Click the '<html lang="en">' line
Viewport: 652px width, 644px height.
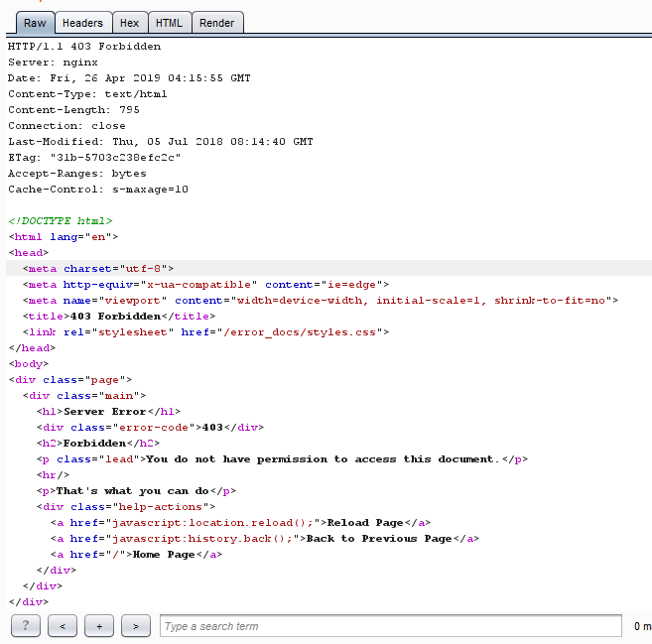click(x=64, y=236)
